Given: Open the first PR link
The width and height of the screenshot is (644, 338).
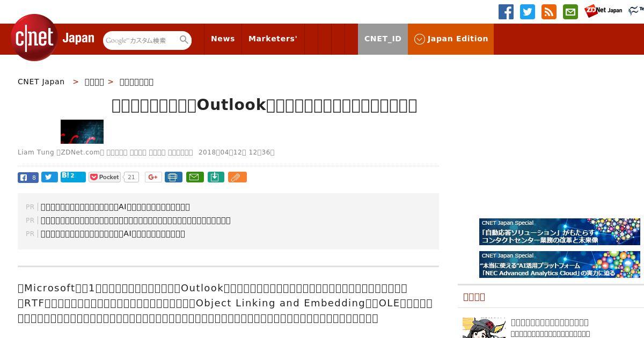Looking at the screenshot, I should (x=115, y=207).
